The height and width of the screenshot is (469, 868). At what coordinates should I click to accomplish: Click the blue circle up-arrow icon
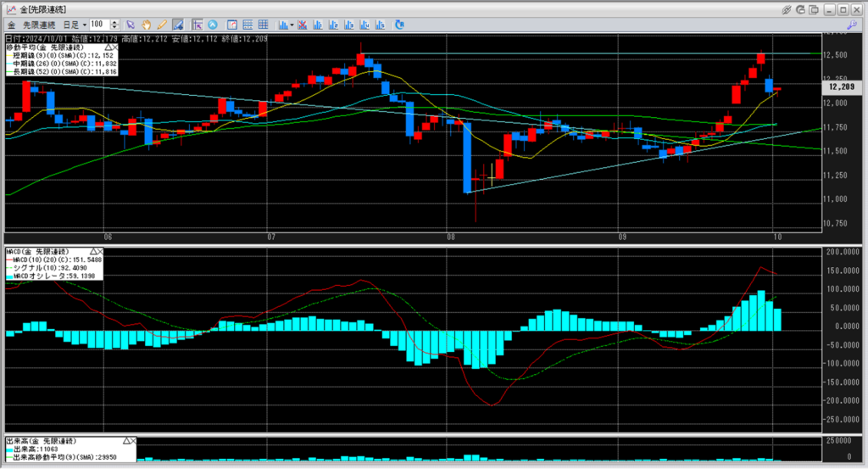point(213,25)
